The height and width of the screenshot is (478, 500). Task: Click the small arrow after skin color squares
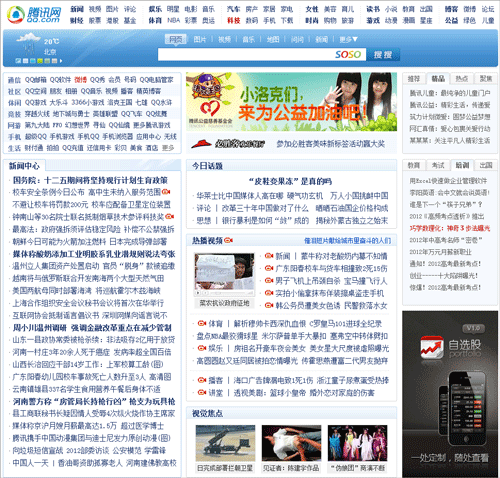(x=61, y=61)
